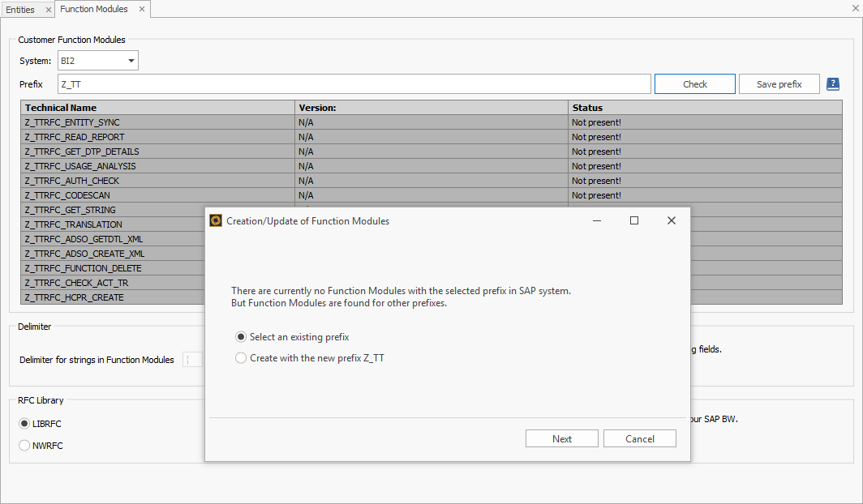Image resolution: width=863 pixels, height=504 pixels.
Task: Choose "Create with the new prefix Z_TT"
Action: pyautogui.click(x=241, y=357)
